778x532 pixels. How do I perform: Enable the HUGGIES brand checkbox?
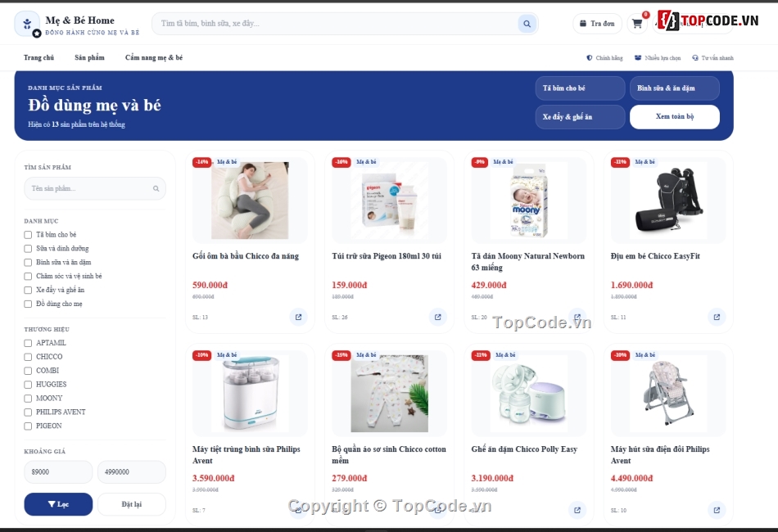point(28,385)
